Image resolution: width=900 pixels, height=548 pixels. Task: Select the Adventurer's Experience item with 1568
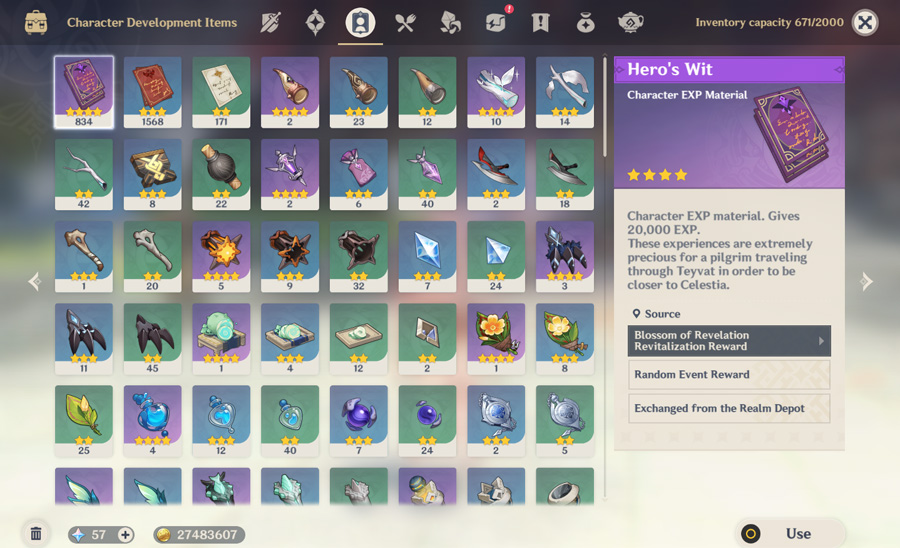(x=153, y=92)
